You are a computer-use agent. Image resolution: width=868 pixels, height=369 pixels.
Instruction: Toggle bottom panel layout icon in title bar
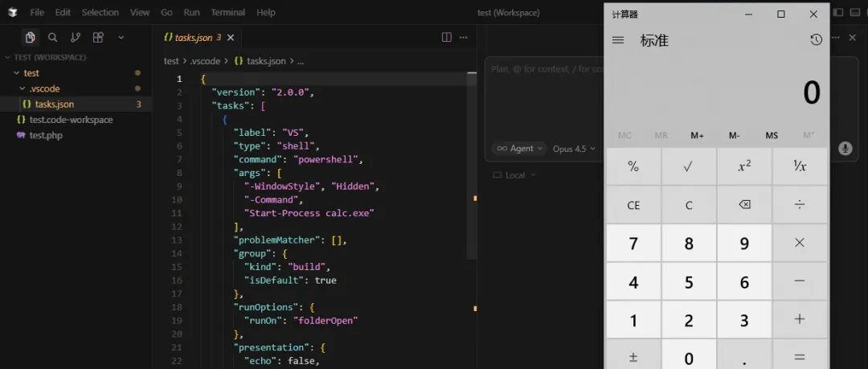pos(854,12)
